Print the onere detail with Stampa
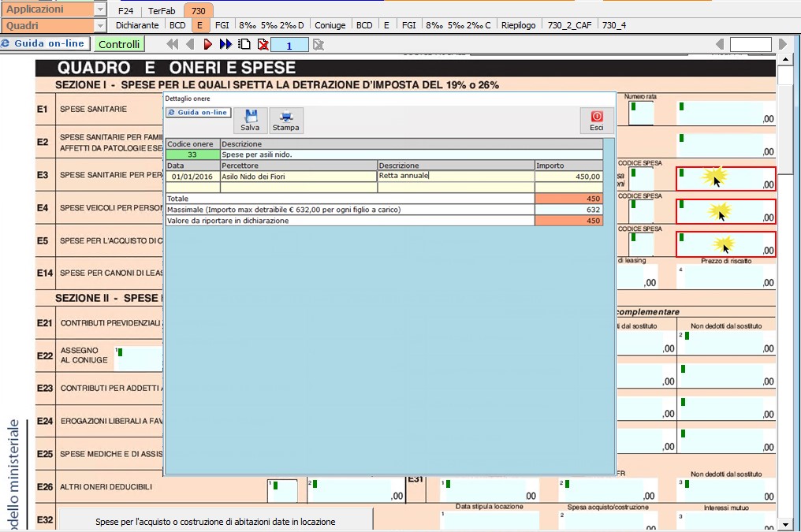Viewport: 801px width, 532px height. 286,121
